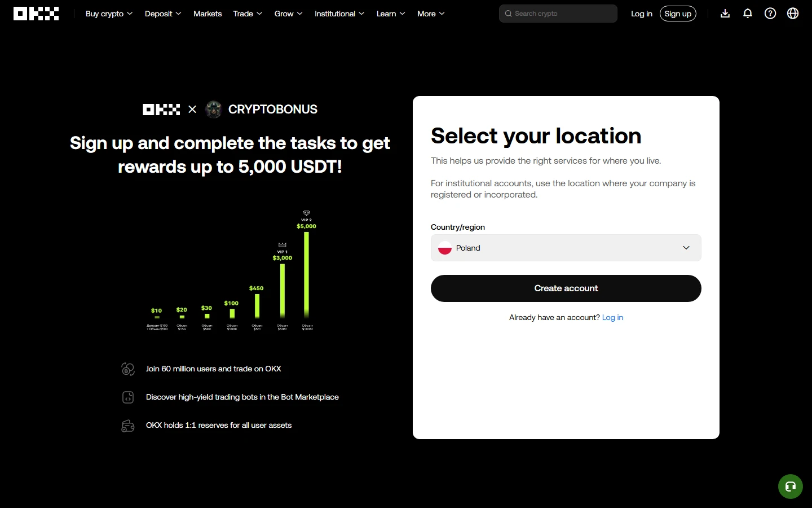Expand the Grow menu
This screenshot has width=812, height=508.
288,14
